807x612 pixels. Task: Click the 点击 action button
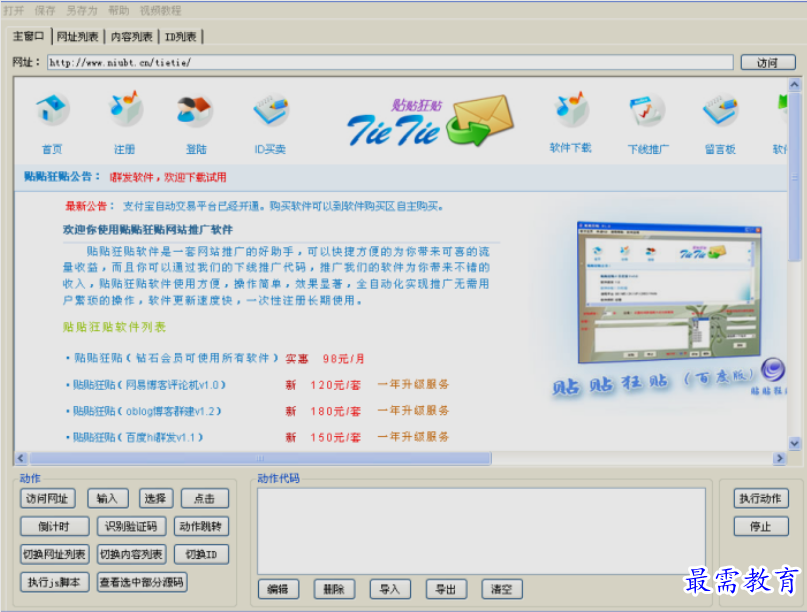tap(204, 498)
